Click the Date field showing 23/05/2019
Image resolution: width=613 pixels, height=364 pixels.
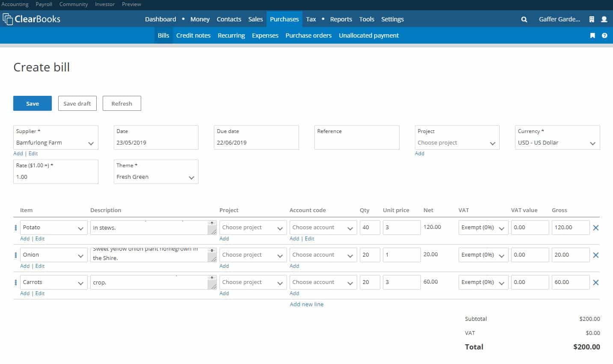(156, 137)
